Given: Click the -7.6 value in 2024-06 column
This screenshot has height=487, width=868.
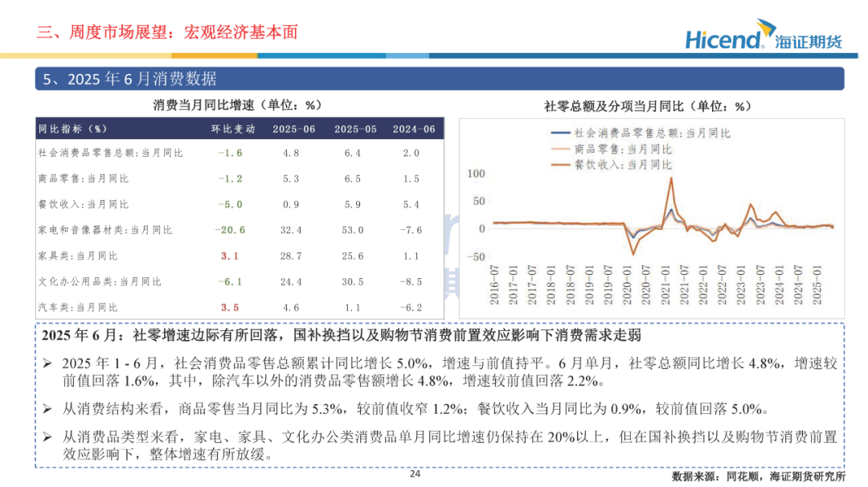Looking at the screenshot, I should 411,230.
